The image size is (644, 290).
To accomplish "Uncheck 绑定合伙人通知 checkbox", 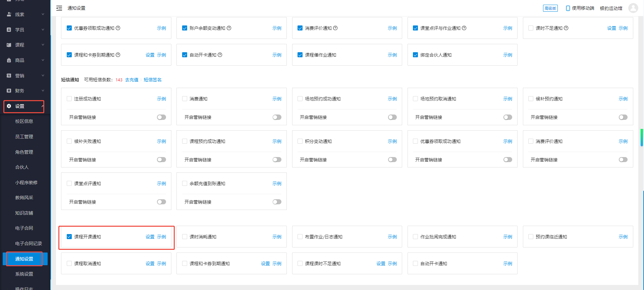I will click(x=415, y=55).
